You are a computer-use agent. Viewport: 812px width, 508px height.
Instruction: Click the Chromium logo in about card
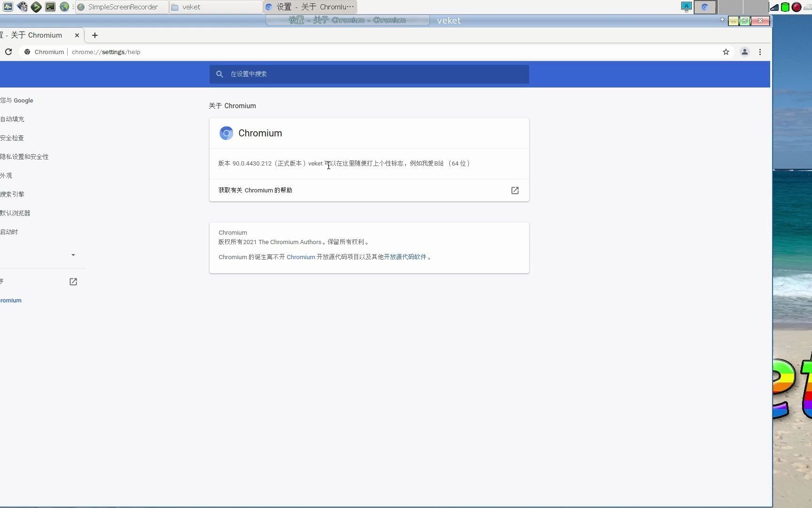click(226, 133)
